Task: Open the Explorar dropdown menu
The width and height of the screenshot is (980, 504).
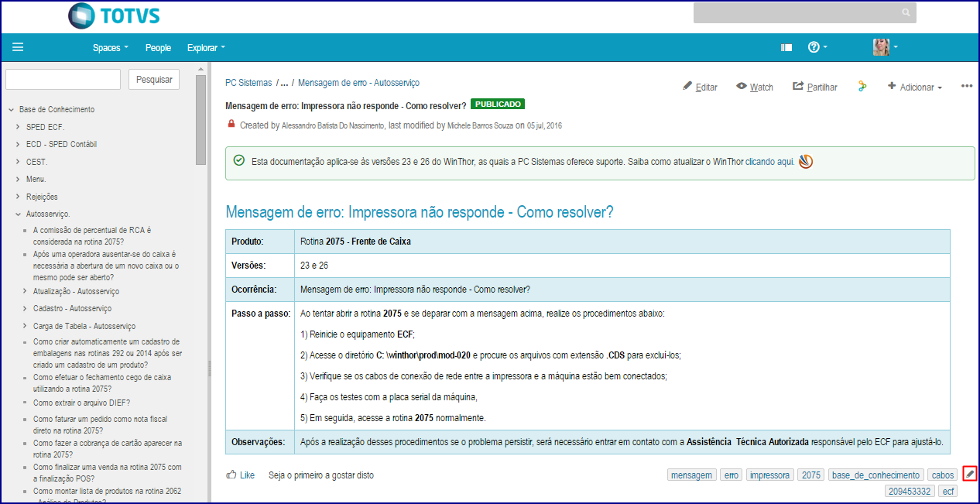Action: pyautogui.click(x=206, y=47)
